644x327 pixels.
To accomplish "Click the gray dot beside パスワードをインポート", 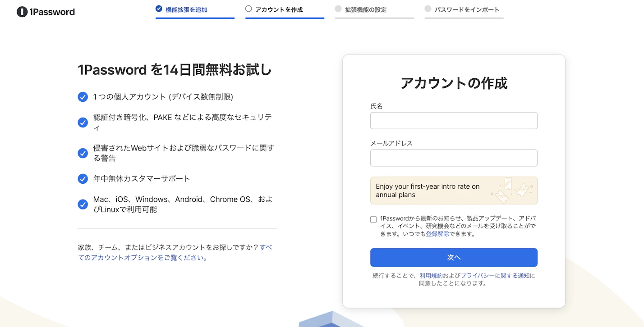I will coord(428,9).
